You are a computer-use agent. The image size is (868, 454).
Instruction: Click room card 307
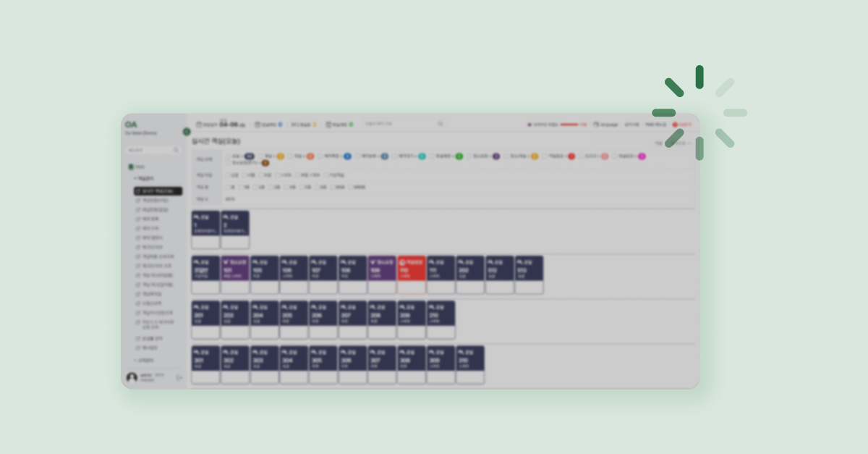[x=382, y=365]
